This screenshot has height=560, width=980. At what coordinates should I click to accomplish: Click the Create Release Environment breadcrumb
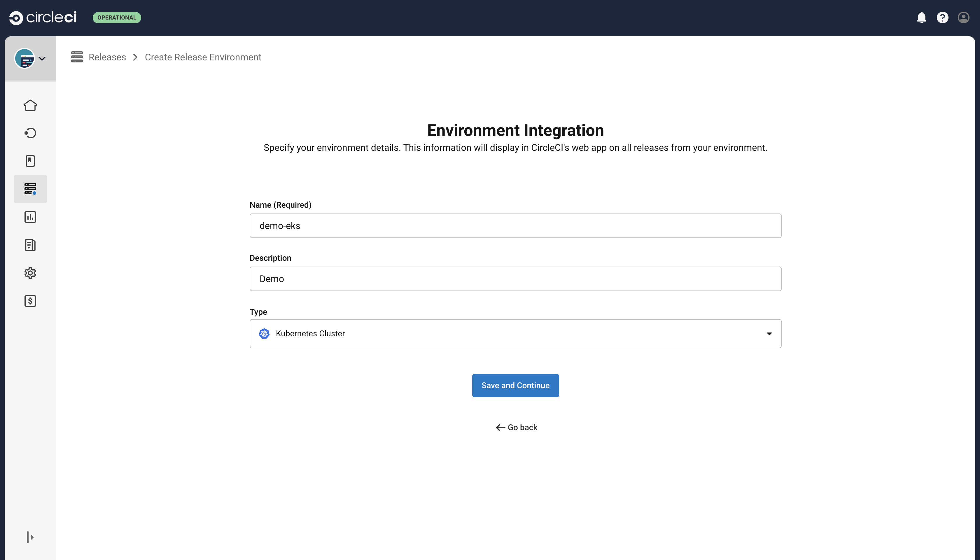click(203, 57)
